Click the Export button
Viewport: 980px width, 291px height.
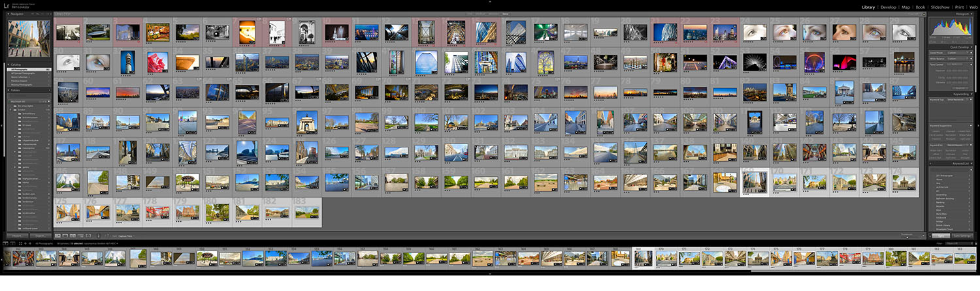[39, 236]
